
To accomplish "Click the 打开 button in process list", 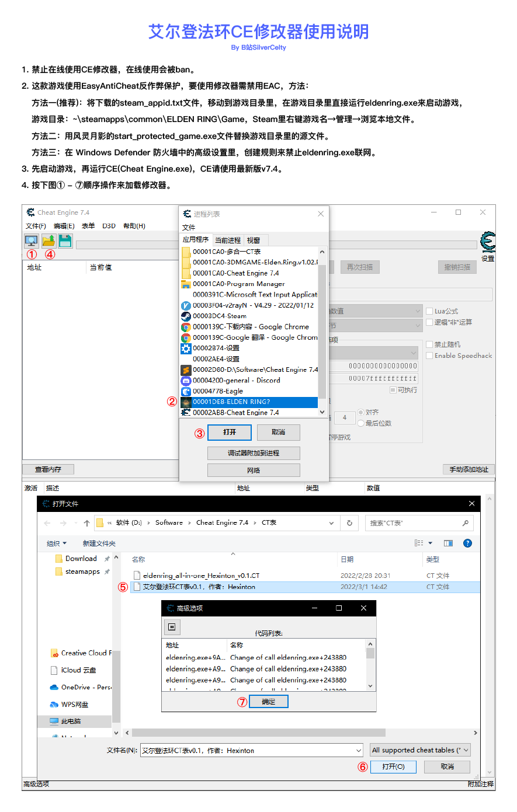I will (230, 432).
